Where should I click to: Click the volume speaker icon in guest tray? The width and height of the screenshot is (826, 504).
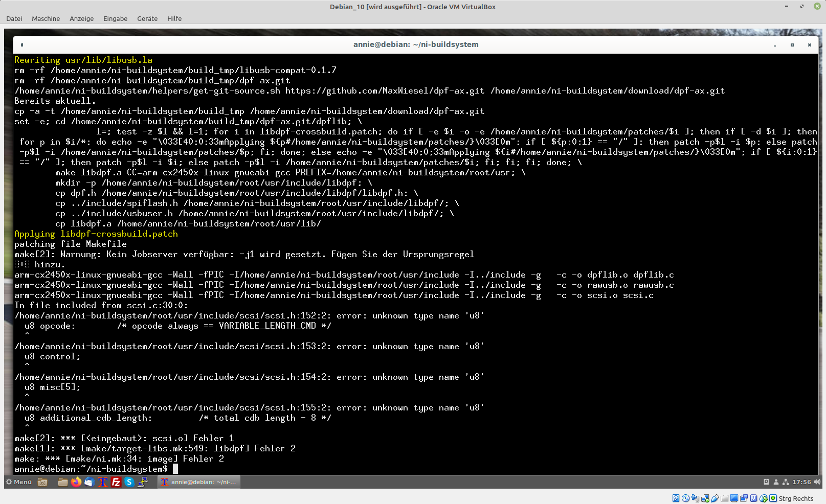[817, 482]
